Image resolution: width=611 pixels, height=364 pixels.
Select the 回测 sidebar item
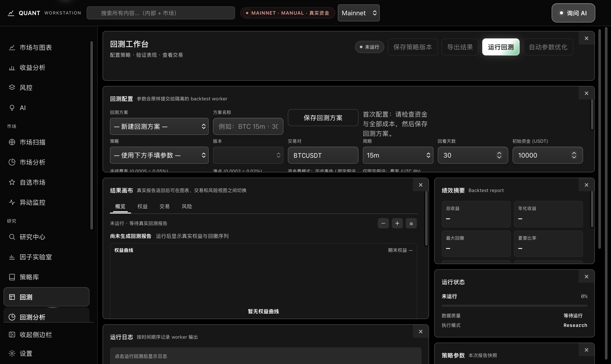[x=46, y=297]
